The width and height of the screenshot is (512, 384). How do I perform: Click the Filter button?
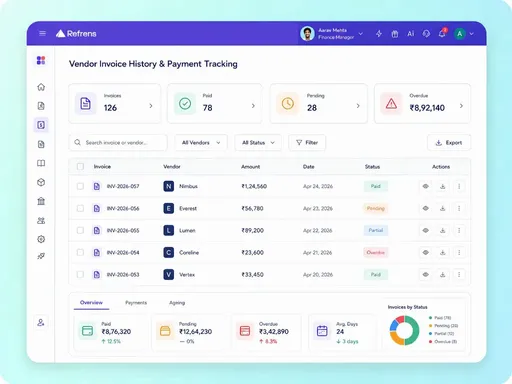[x=307, y=143]
